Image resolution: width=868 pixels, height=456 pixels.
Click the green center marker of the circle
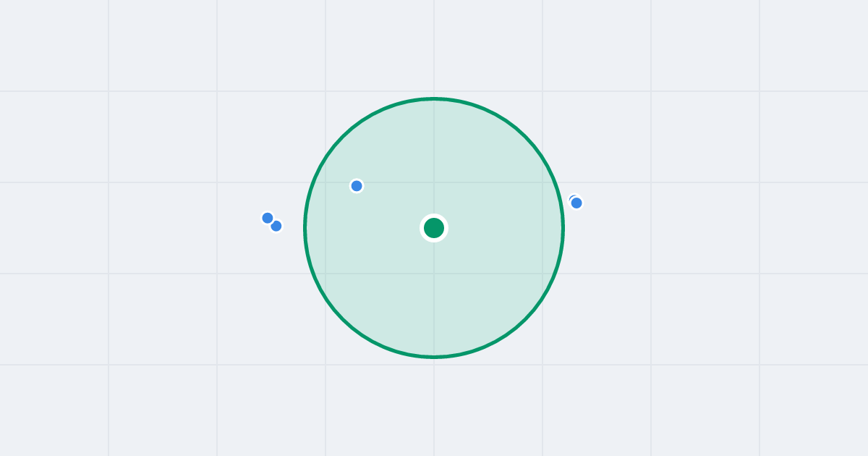(x=434, y=228)
